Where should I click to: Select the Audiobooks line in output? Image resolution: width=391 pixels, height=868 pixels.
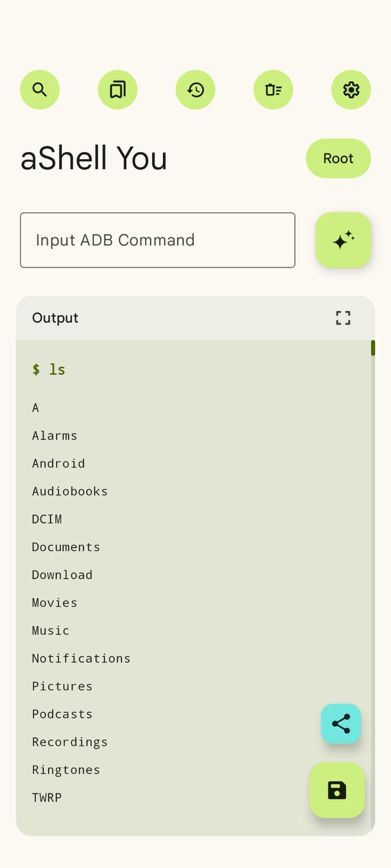coord(70,491)
